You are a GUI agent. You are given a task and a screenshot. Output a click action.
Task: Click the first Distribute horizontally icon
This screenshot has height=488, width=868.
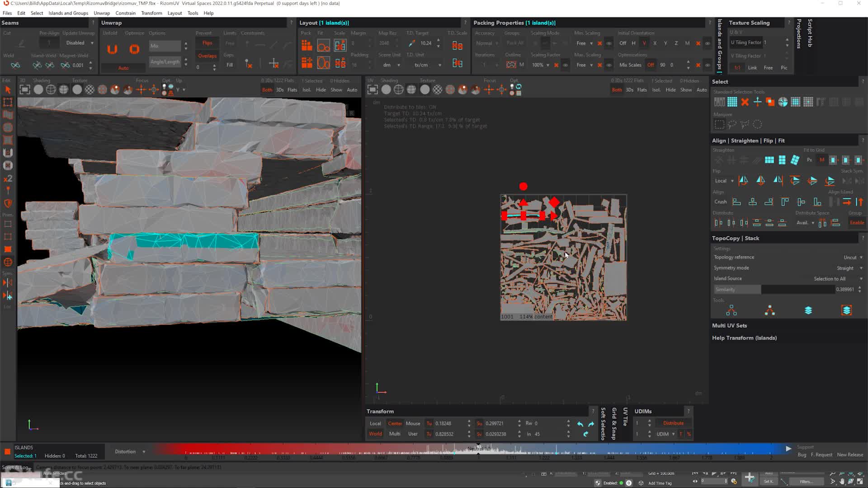click(x=718, y=223)
